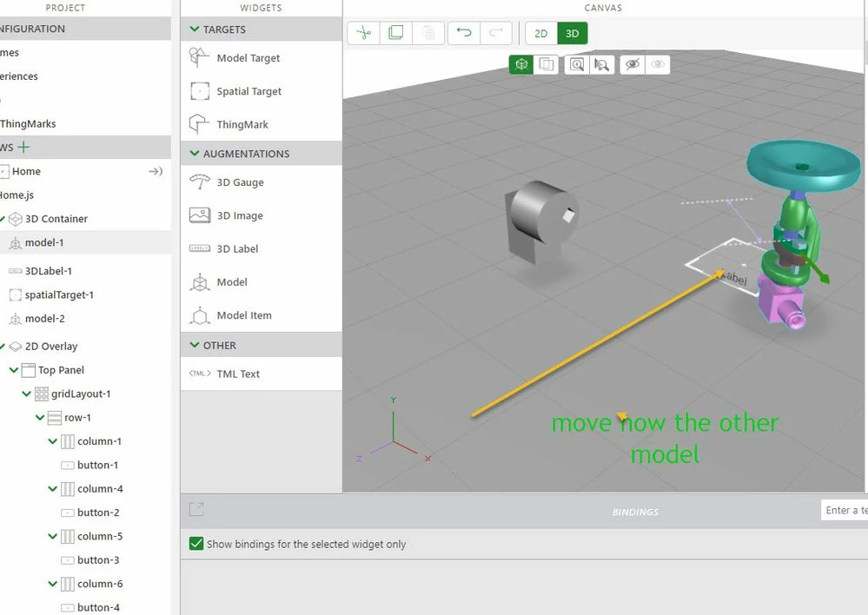Click the zoom-to-selected magnifier icon

602,65
